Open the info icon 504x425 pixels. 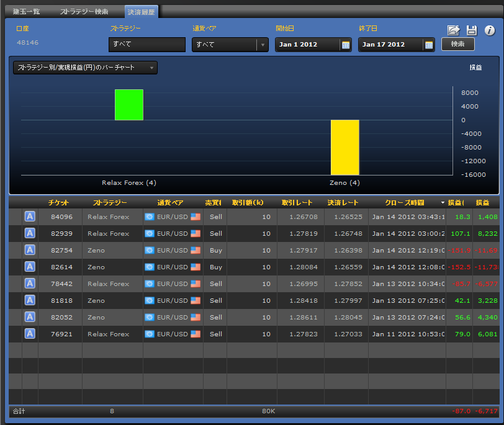pyautogui.click(x=490, y=30)
